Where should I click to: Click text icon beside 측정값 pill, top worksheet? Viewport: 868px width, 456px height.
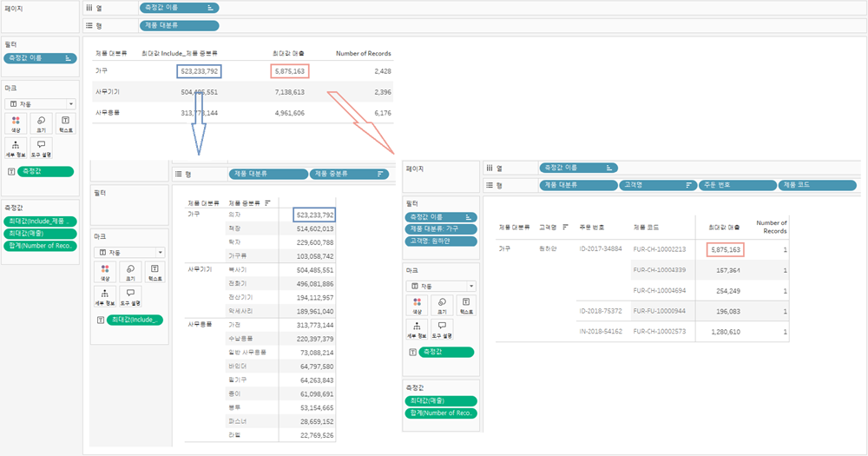tap(11, 172)
